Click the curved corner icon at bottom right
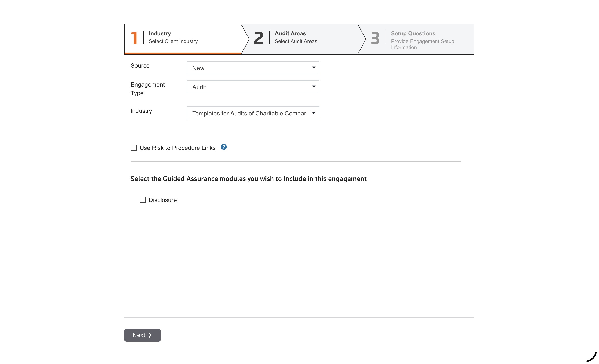The width and height of the screenshot is (599, 364). (592, 356)
